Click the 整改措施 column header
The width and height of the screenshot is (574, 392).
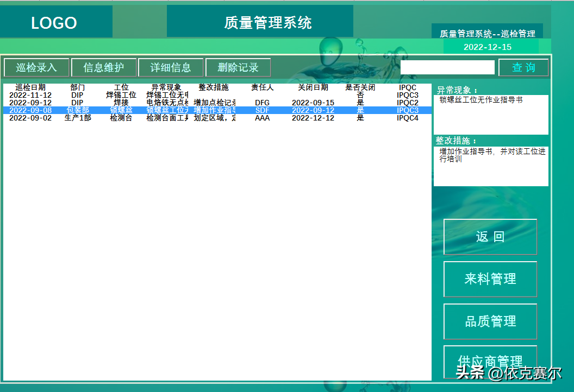(214, 87)
